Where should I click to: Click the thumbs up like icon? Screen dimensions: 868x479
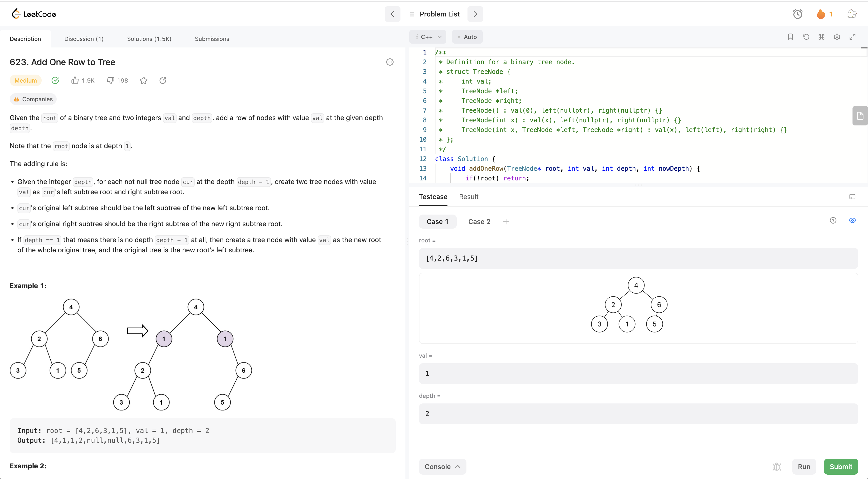click(75, 80)
